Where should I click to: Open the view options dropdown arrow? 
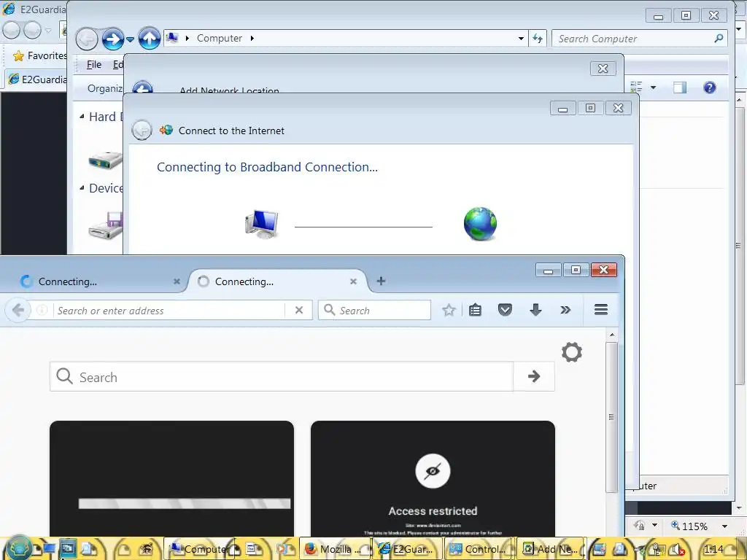click(x=653, y=87)
